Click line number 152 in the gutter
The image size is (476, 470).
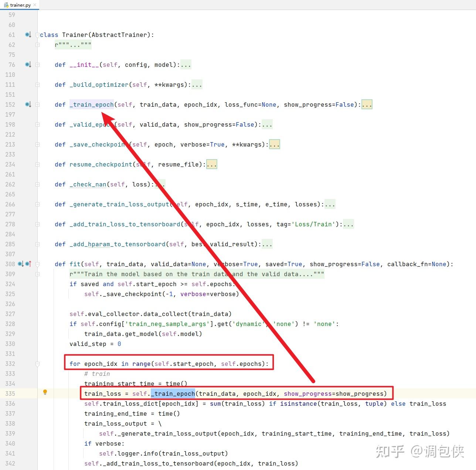point(10,104)
